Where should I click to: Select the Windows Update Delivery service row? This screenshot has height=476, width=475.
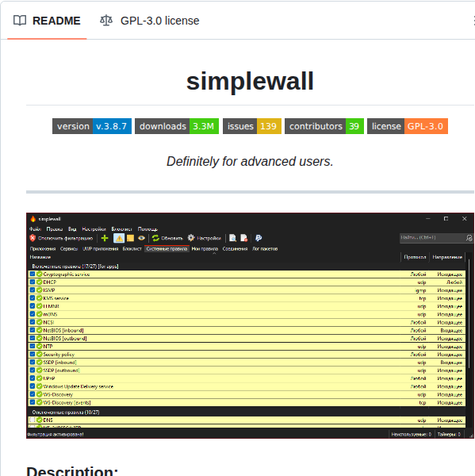[247, 386]
